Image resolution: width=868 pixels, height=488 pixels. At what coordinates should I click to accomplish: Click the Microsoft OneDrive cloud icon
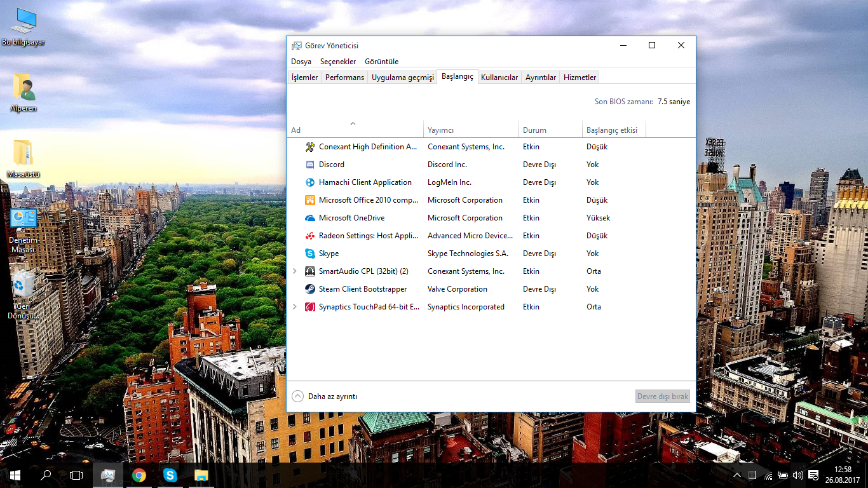pos(310,218)
